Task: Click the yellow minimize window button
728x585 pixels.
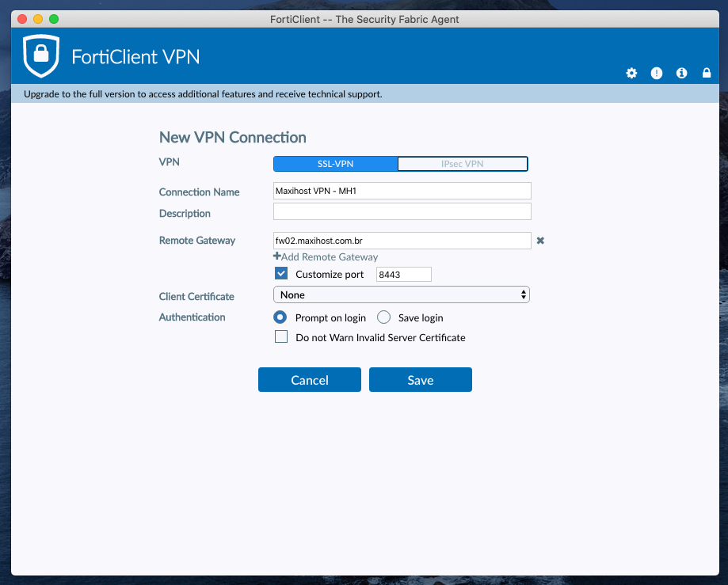Action: [38, 19]
